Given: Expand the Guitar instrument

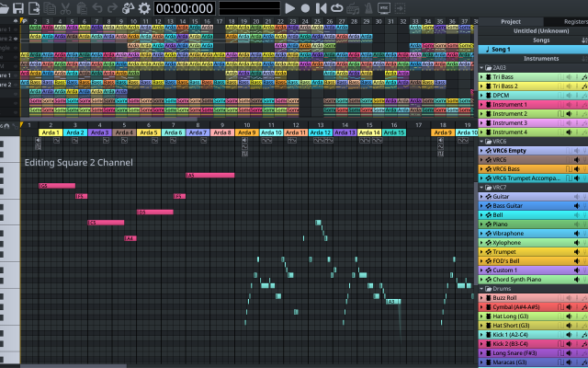Looking at the screenshot, I should 481,197.
